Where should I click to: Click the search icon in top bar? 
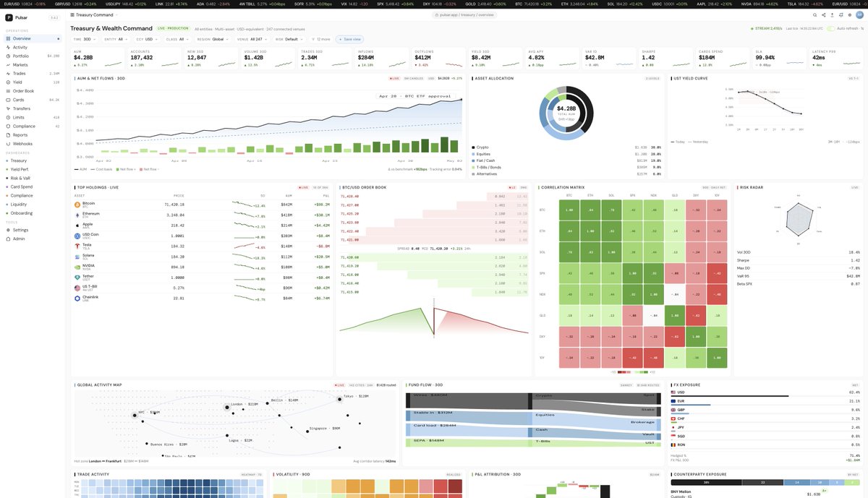point(814,14)
